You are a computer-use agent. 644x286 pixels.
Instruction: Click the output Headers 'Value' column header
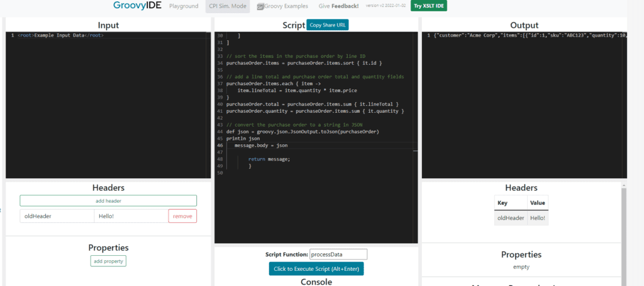coord(537,203)
